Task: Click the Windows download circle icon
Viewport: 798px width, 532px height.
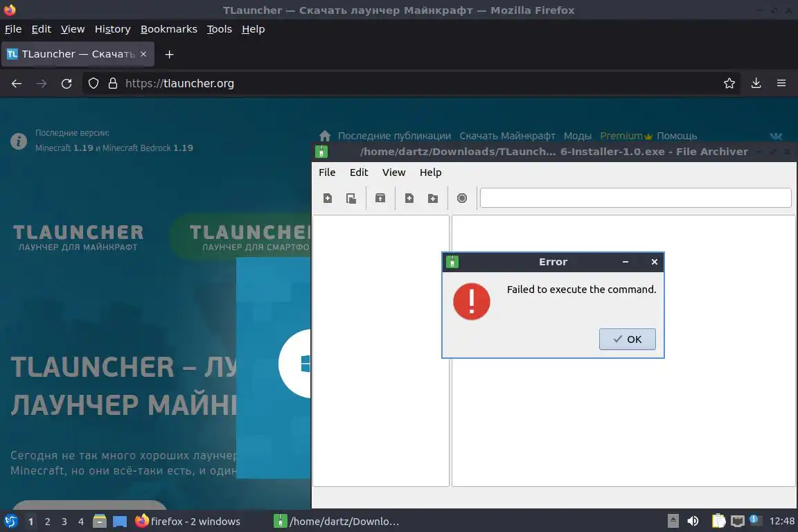Action: coord(295,364)
